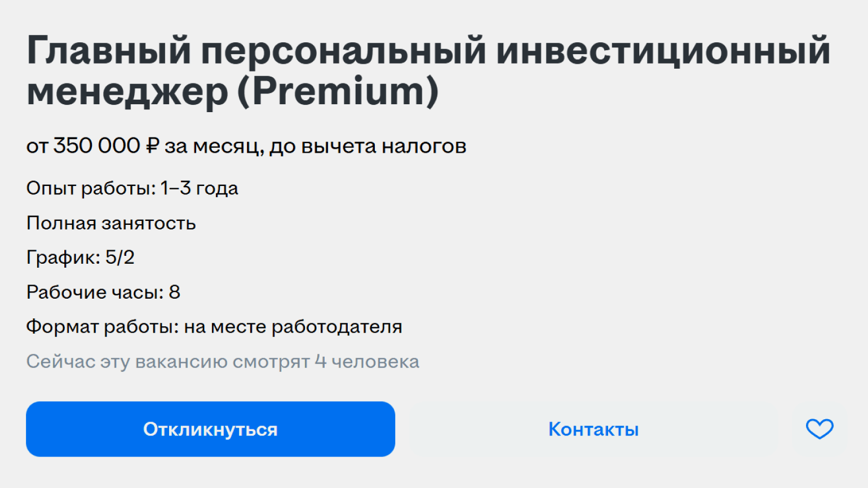
Task: Click the word Premium in the job title
Action: (x=338, y=91)
